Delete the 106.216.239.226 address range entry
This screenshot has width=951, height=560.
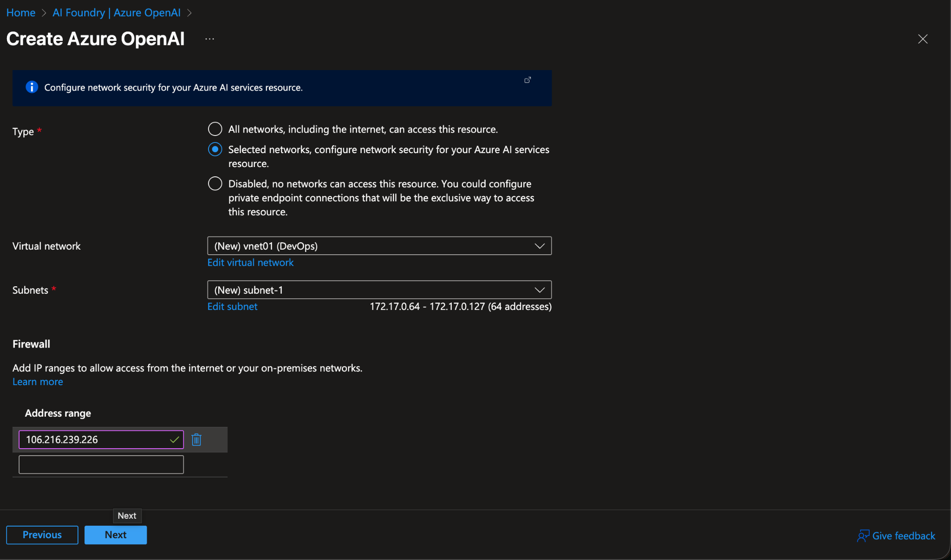[x=196, y=439]
